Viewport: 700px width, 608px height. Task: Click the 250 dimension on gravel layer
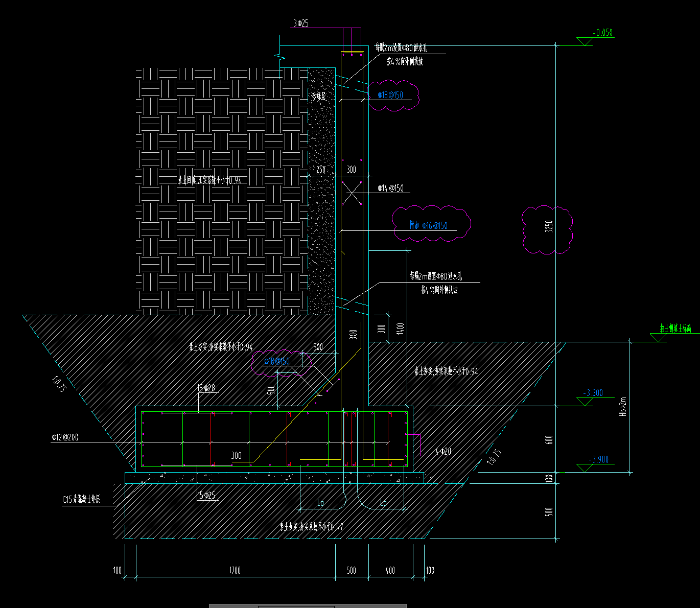tap(321, 170)
